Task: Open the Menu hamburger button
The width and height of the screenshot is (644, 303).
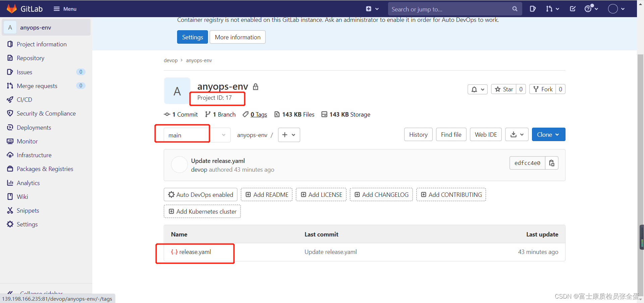Action: click(x=65, y=9)
